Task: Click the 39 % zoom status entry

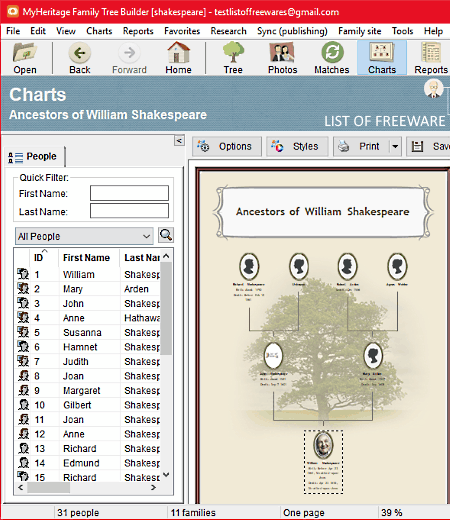Action: [392, 512]
